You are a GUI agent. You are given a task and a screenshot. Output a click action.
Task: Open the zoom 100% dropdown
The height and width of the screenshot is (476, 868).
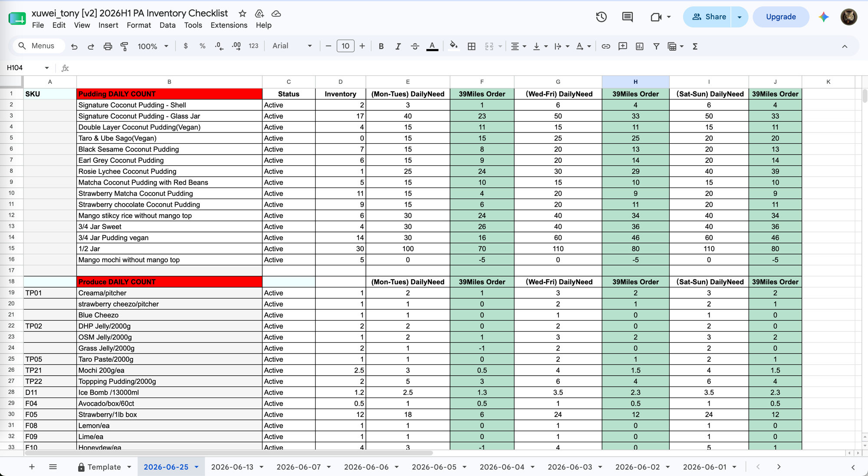pyautogui.click(x=153, y=46)
